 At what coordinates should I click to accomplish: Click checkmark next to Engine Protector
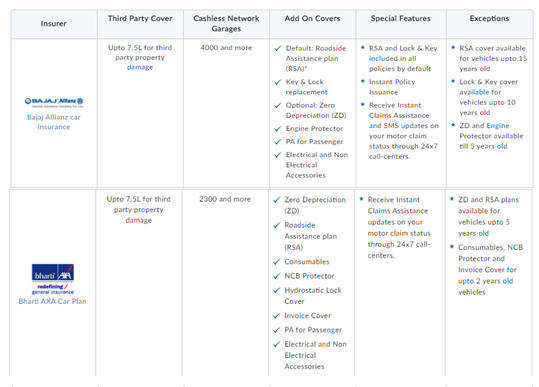pyautogui.click(x=278, y=129)
